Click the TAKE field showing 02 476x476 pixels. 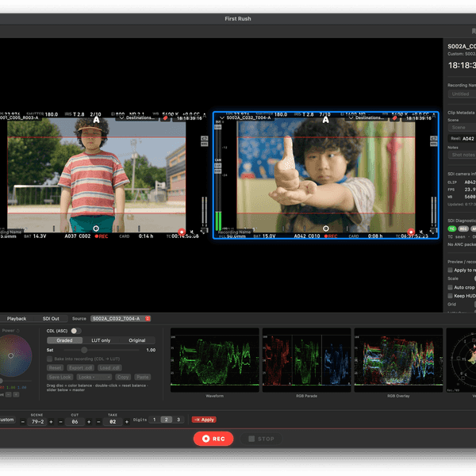113,422
